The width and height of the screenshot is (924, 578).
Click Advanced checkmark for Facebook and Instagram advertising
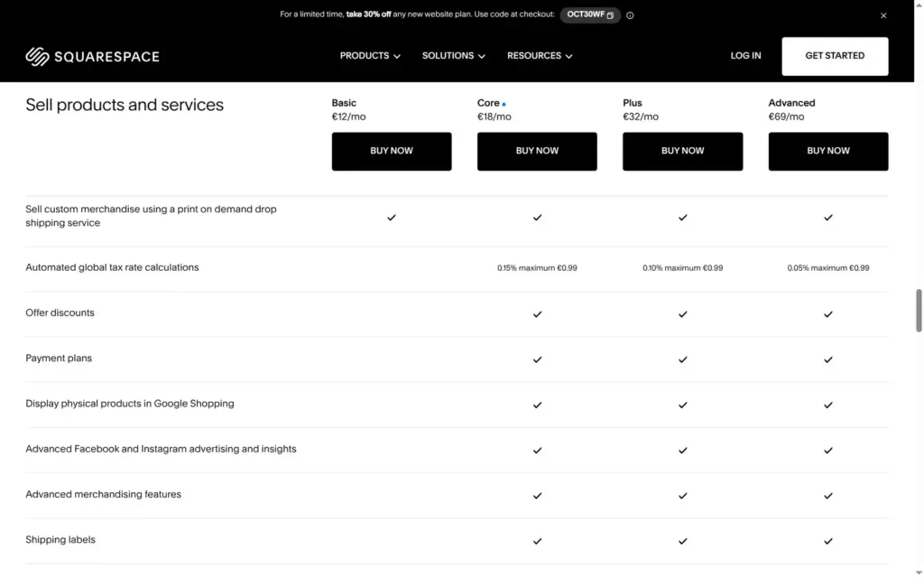[x=828, y=451]
